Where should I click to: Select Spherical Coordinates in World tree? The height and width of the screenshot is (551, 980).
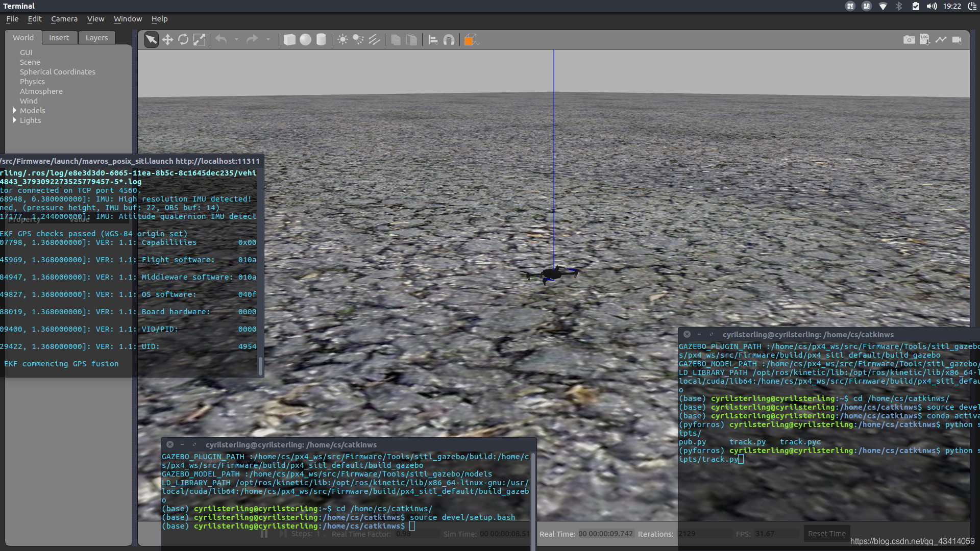click(58, 72)
